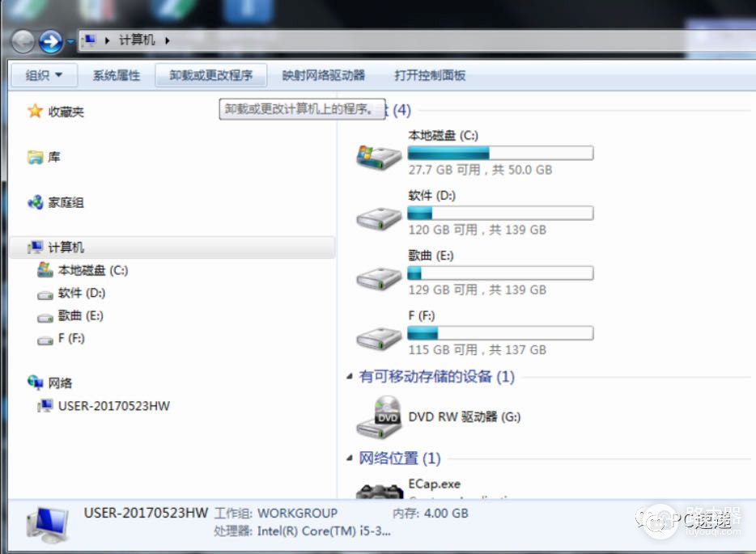Screen dimensions: 756x554
Task: Click the computer icon in the details pane
Action: pyautogui.click(x=48, y=525)
